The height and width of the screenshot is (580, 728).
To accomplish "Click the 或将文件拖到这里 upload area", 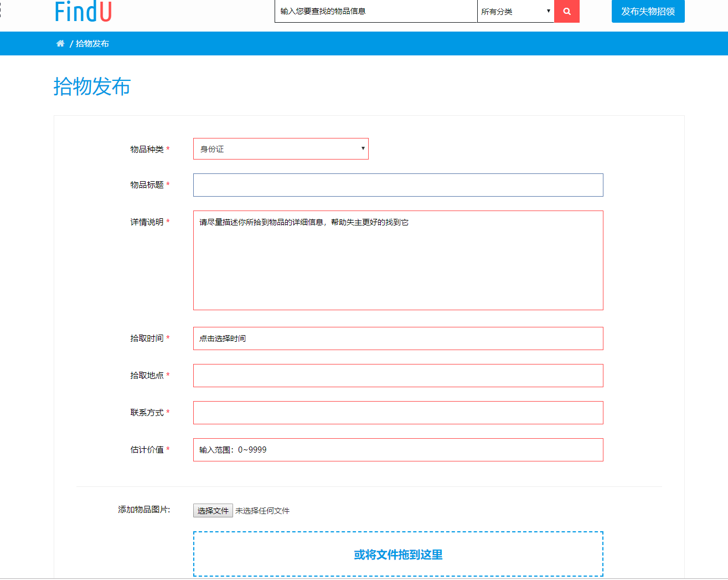I will [x=397, y=554].
